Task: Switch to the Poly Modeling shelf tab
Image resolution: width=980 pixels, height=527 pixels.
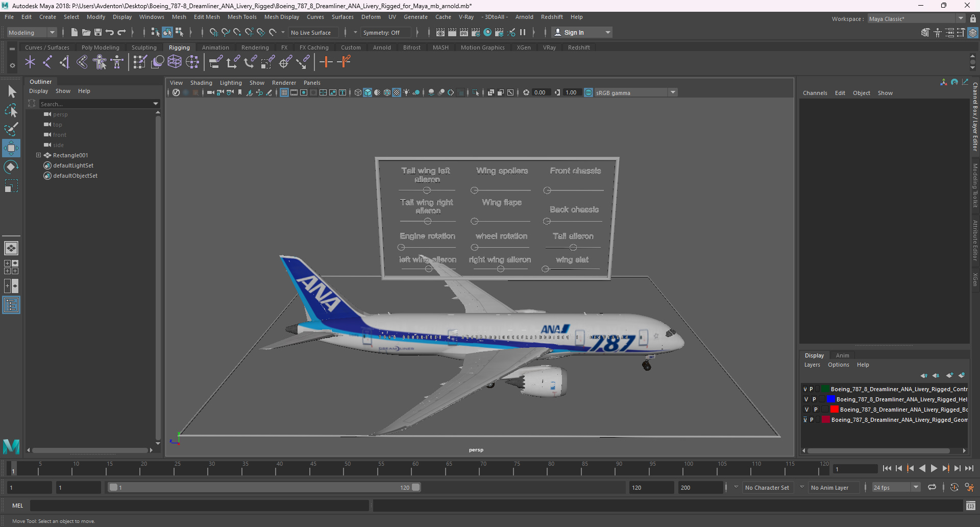Action: click(x=101, y=47)
